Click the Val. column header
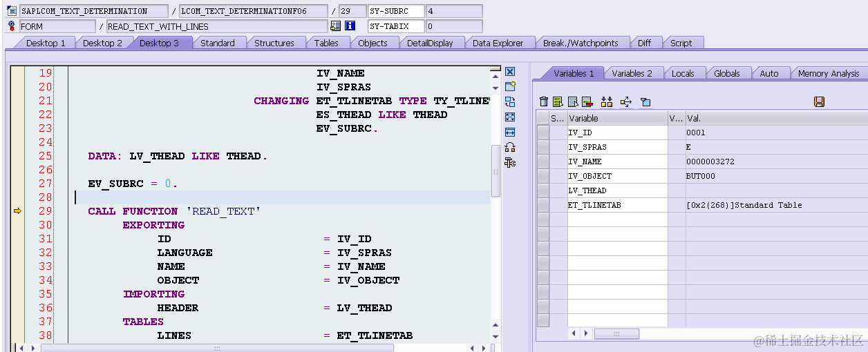The height and width of the screenshot is (352, 868). (776, 118)
